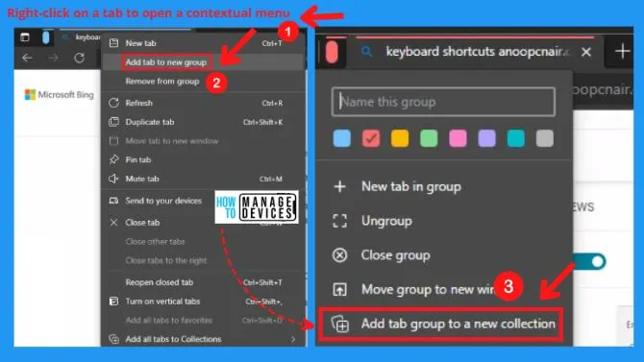Choose Close group option
The height and width of the screenshot is (362, 644).
tap(395, 255)
